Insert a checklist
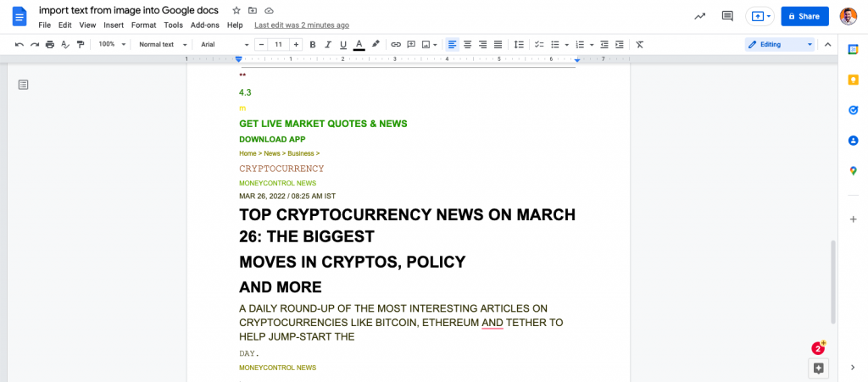The width and height of the screenshot is (868, 382). (x=539, y=44)
